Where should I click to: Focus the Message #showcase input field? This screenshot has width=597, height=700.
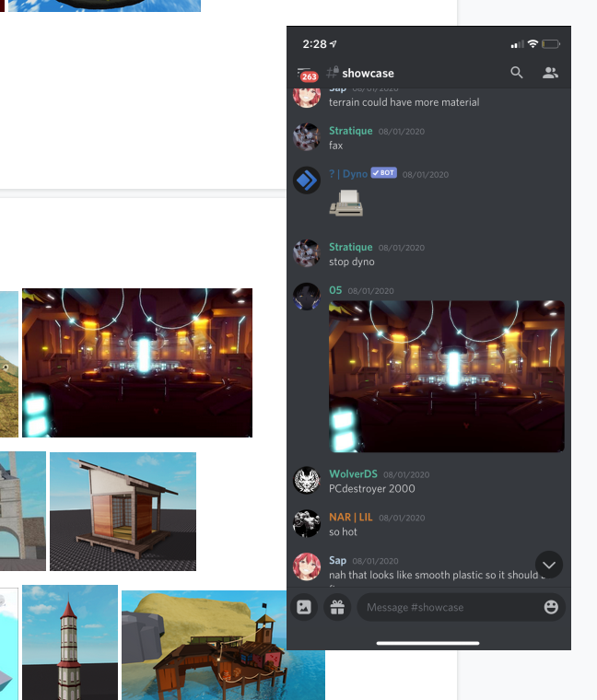(x=462, y=607)
